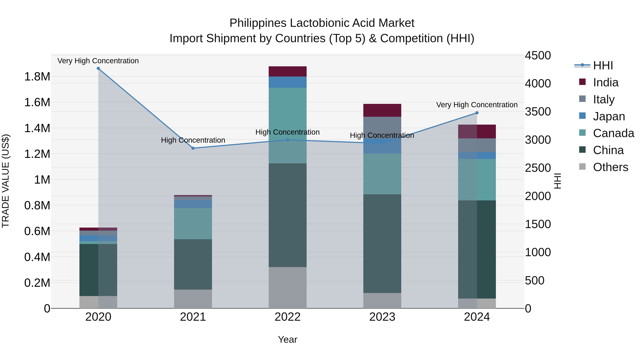Click the right-side 'HHI' axis title
The height and width of the screenshot is (362, 644).
click(557, 181)
